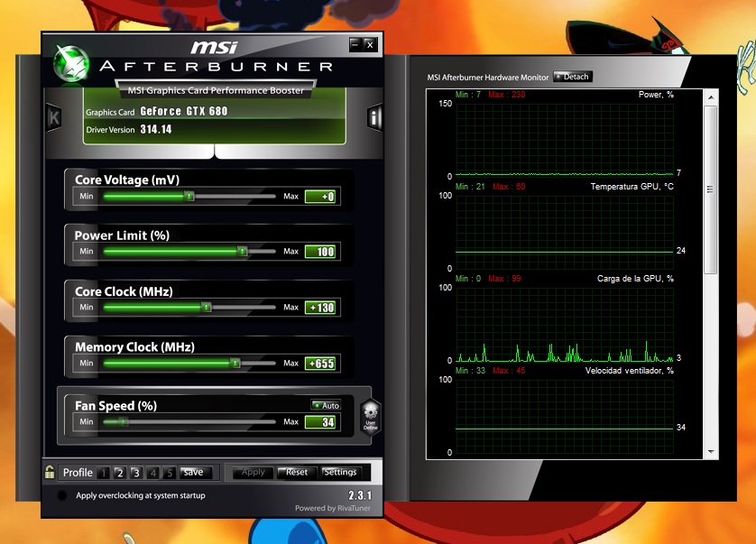
Task: Select profile slot 1
Action: [103, 473]
